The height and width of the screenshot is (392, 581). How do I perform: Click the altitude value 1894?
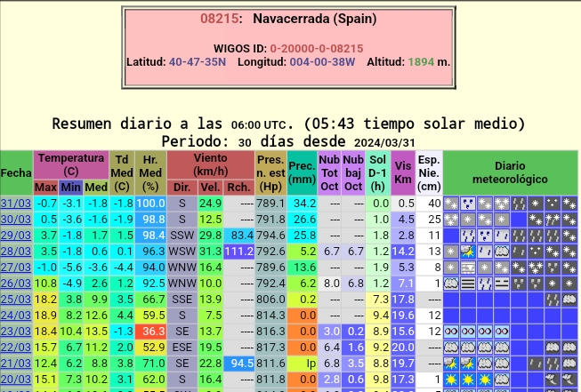(421, 62)
